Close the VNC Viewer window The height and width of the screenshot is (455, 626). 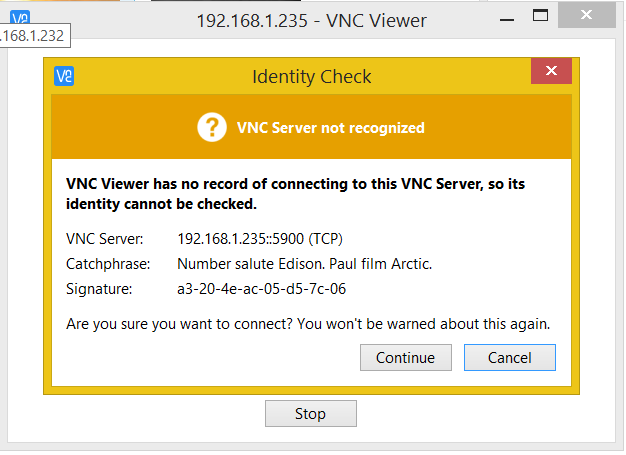(586, 15)
